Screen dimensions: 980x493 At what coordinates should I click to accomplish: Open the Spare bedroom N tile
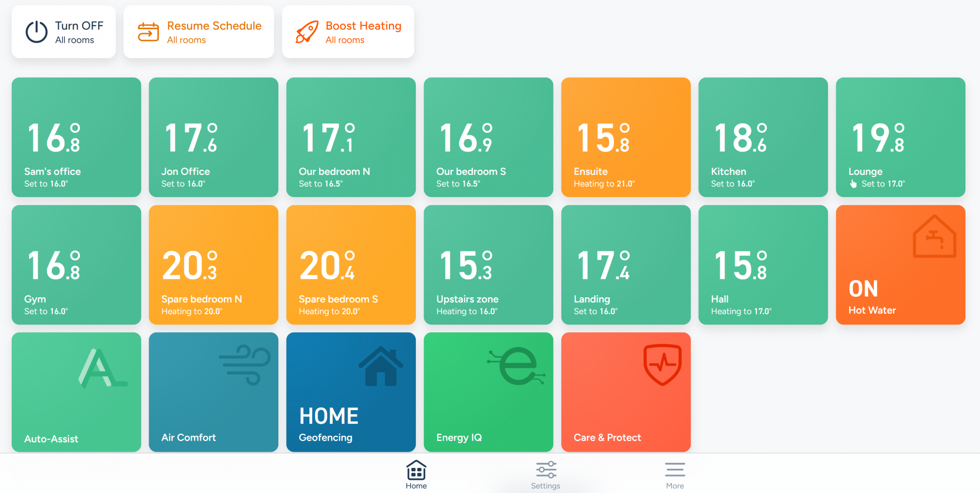[x=214, y=265]
